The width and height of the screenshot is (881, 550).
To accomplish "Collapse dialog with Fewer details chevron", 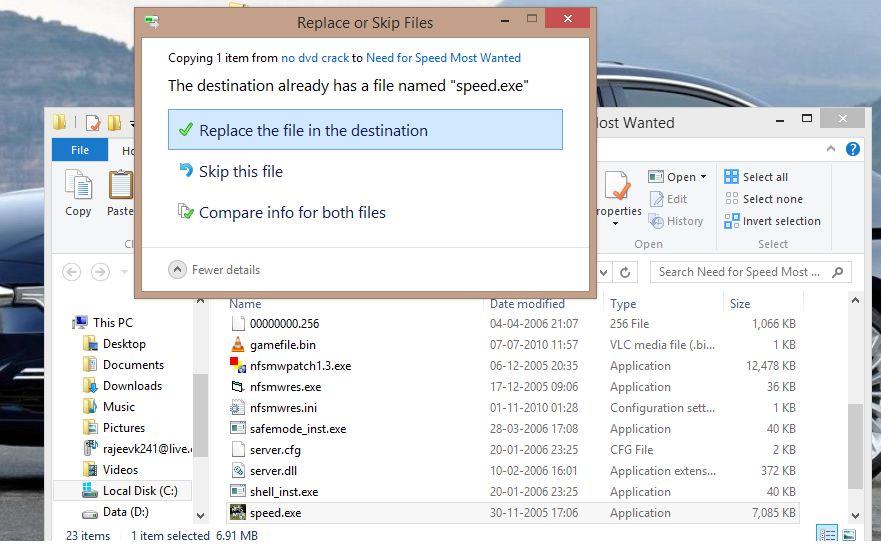I will pos(177,270).
